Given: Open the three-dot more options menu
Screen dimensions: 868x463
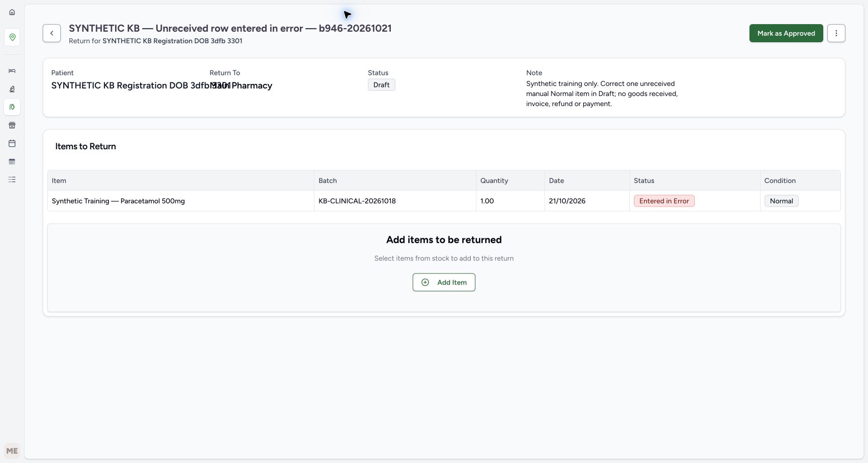Looking at the screenshot, I should pos(836,33).
